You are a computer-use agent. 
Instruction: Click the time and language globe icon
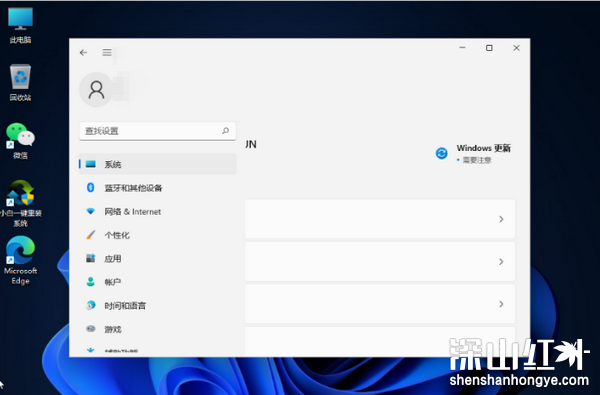pos(91,305)
